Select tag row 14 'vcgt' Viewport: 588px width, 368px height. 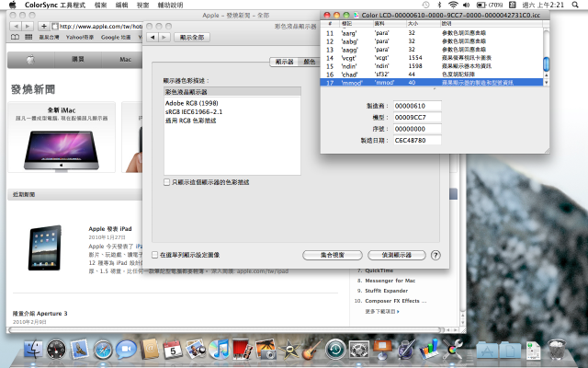[431, 58]
